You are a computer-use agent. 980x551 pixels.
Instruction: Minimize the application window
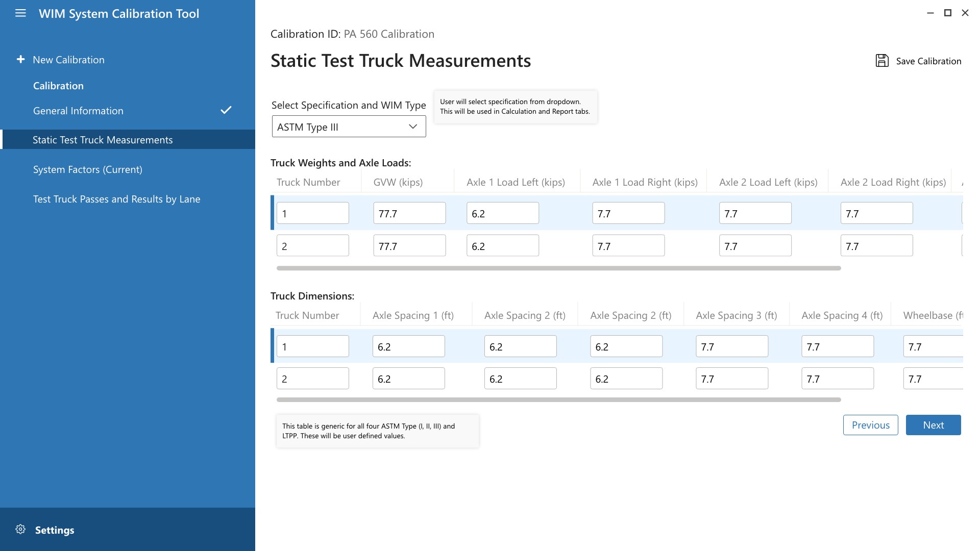(930, 13)
